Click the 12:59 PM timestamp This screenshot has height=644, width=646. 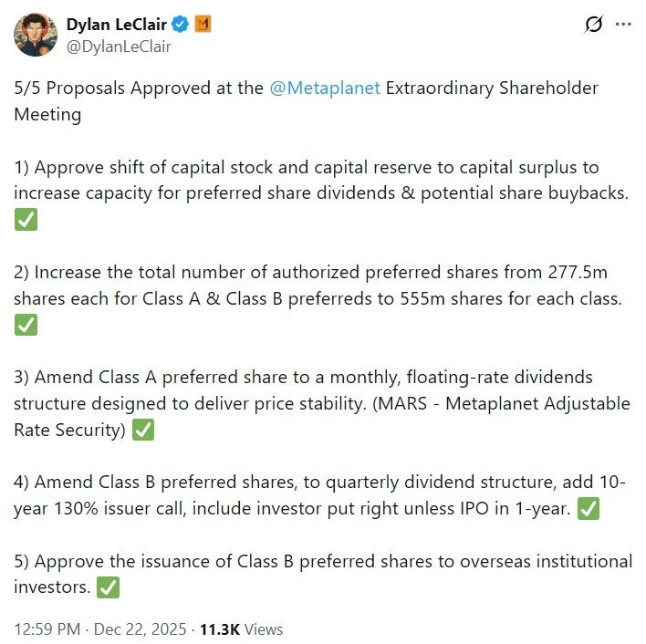tap(46, 629)
